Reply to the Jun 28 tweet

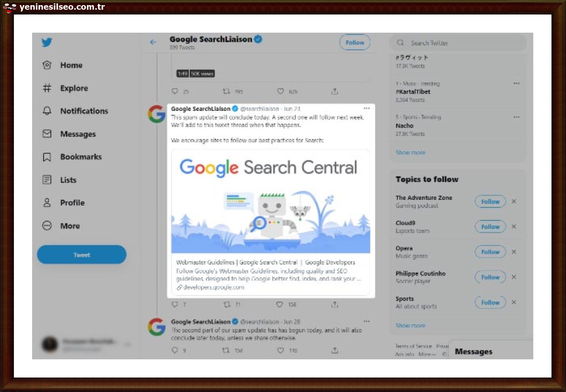tap(175, 350)
